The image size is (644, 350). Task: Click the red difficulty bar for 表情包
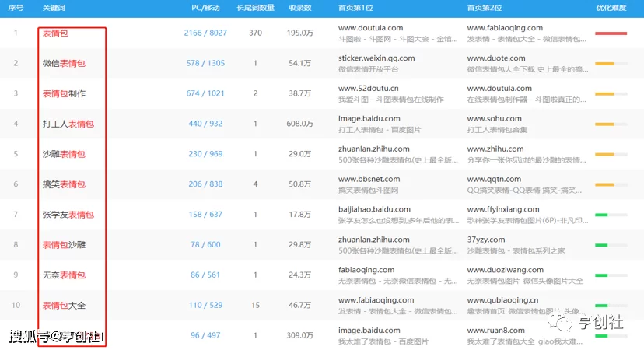611,33
